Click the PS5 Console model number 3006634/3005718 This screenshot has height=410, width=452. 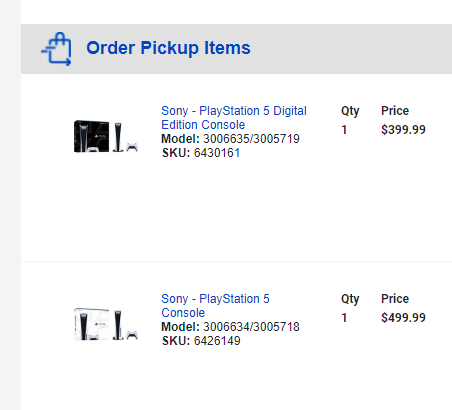(x=251, y=327)
